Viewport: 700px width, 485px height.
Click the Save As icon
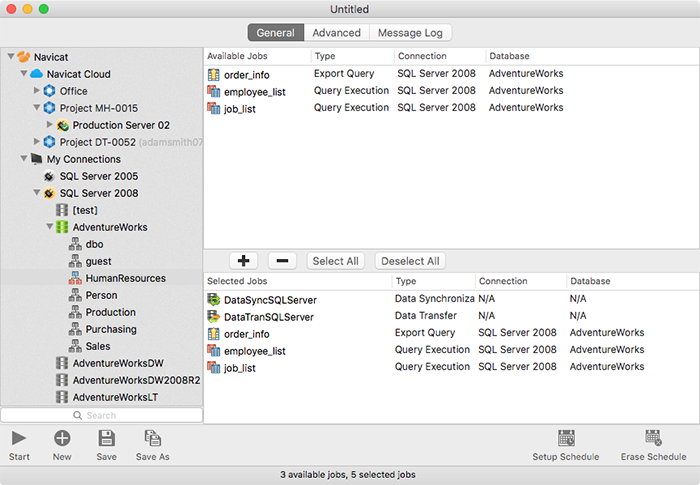pos(153,438)
